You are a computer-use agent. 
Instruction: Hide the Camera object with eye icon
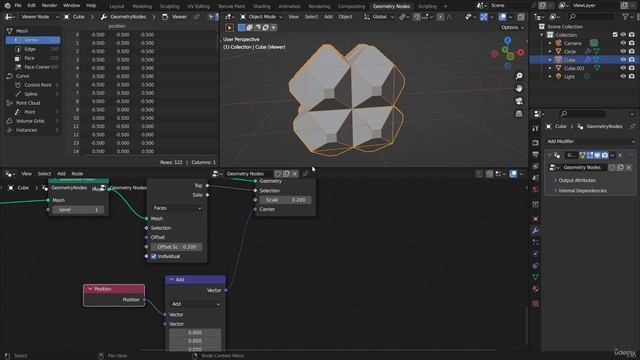[x=623, y=43]
